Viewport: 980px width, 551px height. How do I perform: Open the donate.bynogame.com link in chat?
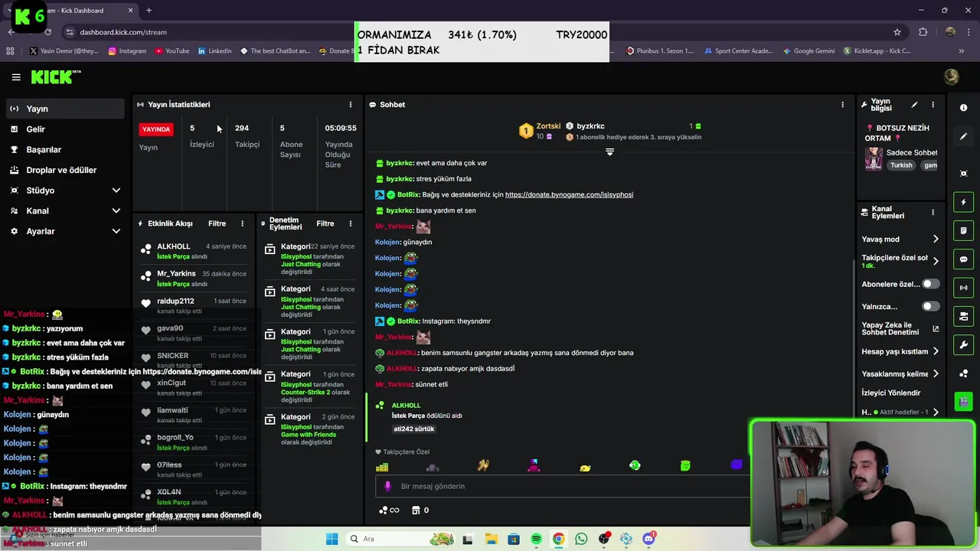569,194
